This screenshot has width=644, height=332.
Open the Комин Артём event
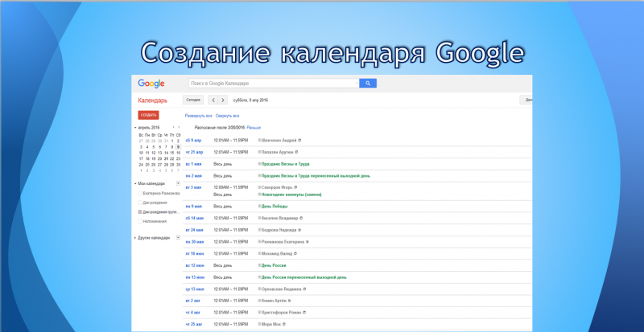[x=275, y=301]
